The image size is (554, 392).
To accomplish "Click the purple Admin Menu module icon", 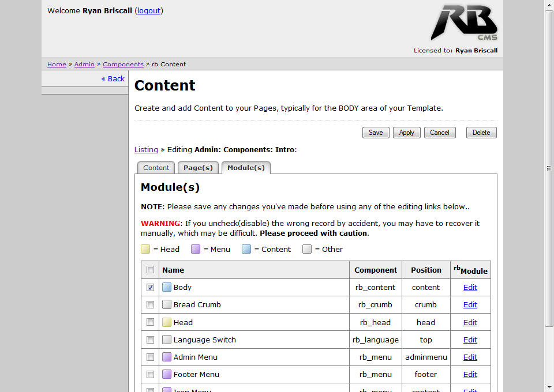I will point(167,357).
